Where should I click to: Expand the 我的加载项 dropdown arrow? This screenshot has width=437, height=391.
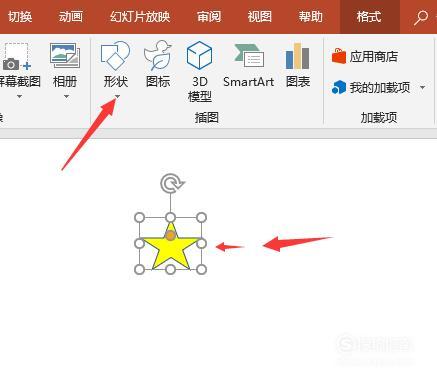point(423,88)
